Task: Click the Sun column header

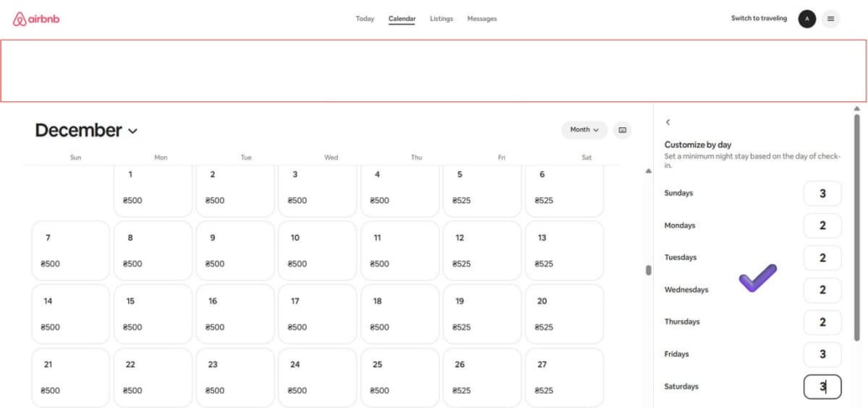Action: (x=76, y=158)
